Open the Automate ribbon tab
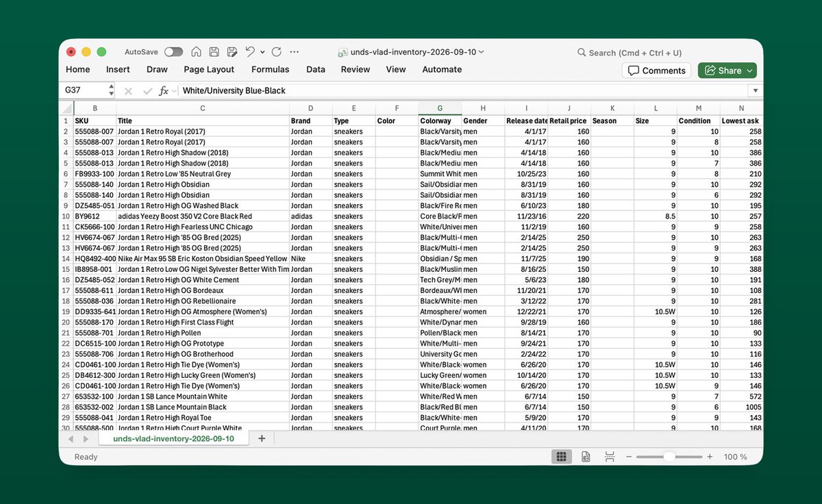This screenshot has height=504, width=822. pyautogui.click(x=442, y=69)
